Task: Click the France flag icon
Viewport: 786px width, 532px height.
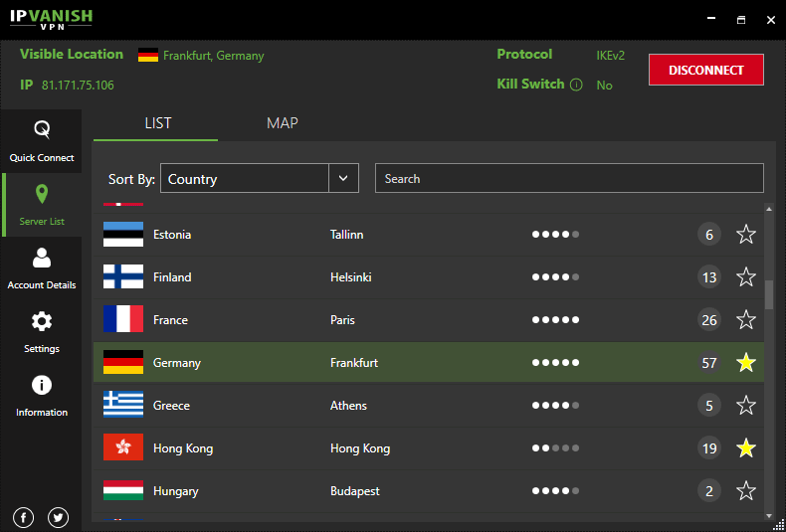Action: [x=123, y=319]
